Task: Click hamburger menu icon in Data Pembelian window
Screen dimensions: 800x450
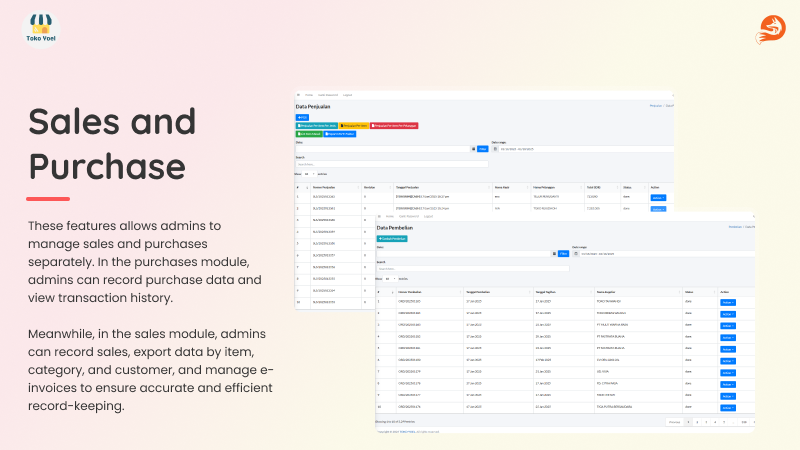Action: coord(379,216)
